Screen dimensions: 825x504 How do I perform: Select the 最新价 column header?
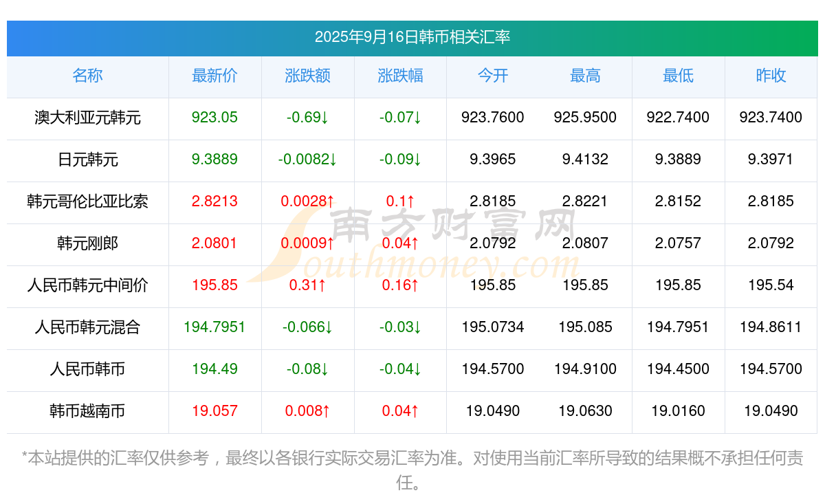214,76
